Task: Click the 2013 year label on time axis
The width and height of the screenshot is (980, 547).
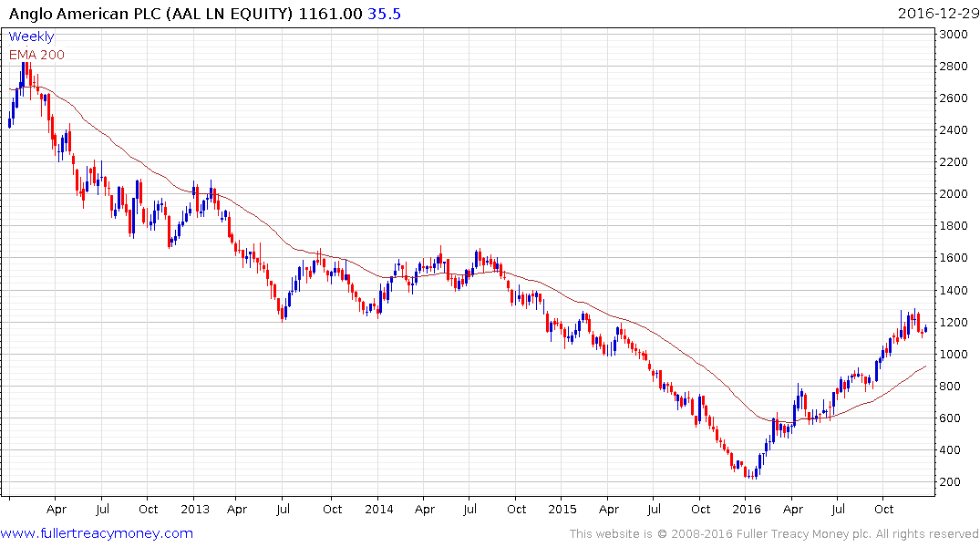Action: pyautogui.click(x=195, y=510)
